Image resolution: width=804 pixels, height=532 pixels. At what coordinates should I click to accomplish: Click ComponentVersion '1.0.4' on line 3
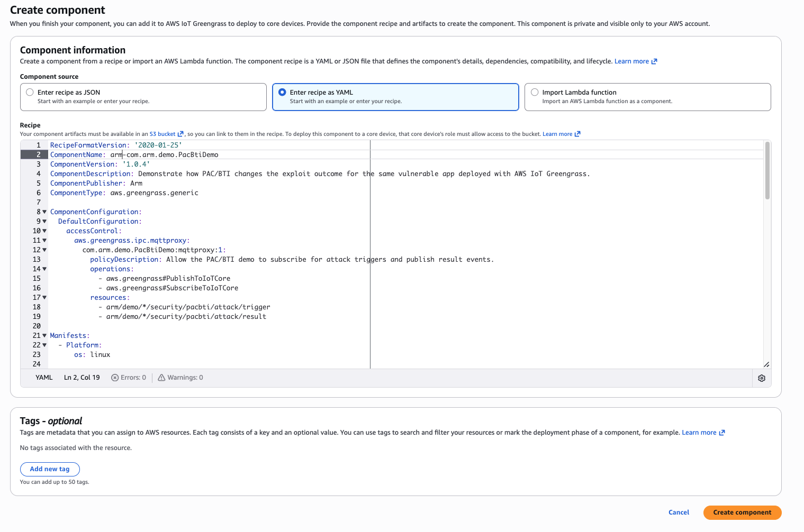pyautogui.click(x=100, y=164)
